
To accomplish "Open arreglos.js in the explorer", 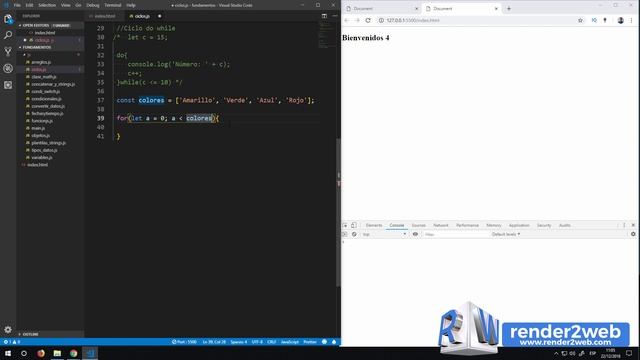I will point(41,62).
